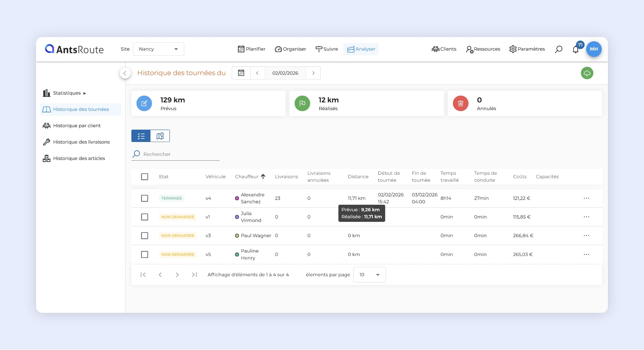
Task: Collapse the sidebar with arrow button
Action: tap(125, 73)
